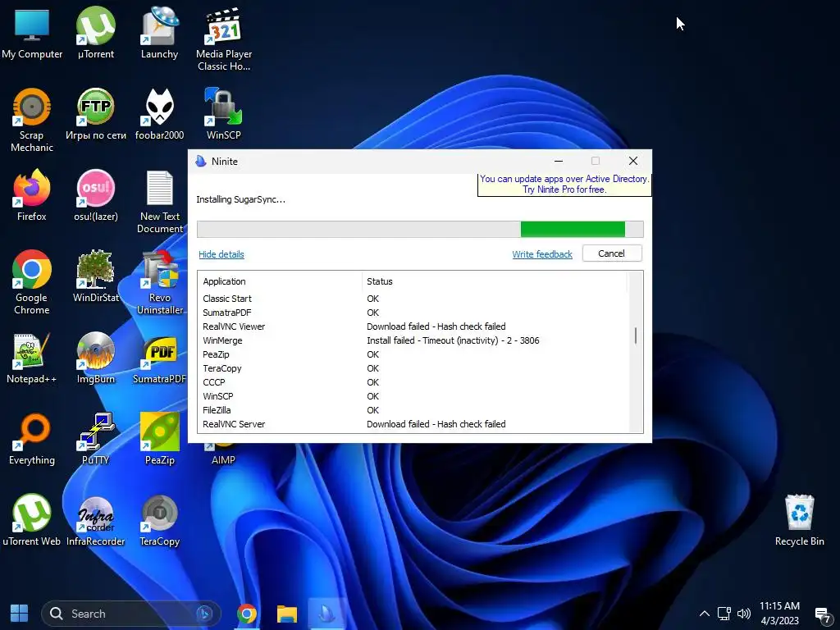Select the My Computer desktop icon
The width and height of the screenshot is (840, 630).
(x=32, y=33)
